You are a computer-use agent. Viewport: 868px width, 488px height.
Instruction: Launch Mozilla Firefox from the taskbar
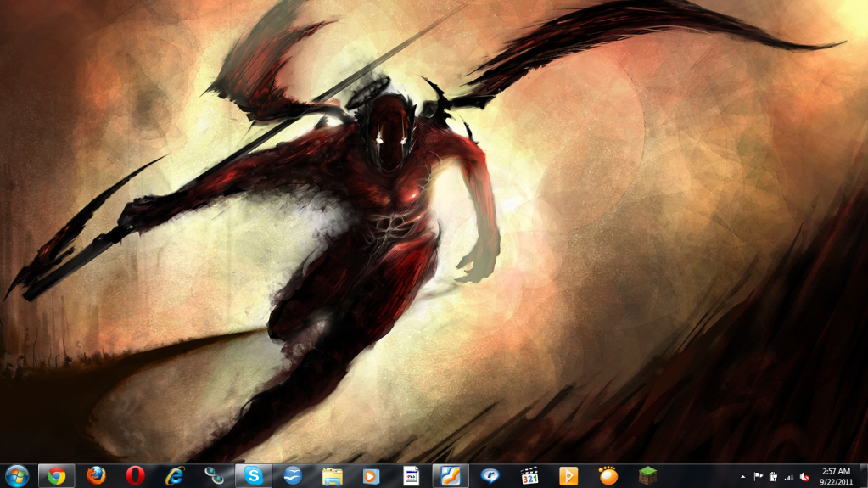pyautogui.click(x=96, y=476)
